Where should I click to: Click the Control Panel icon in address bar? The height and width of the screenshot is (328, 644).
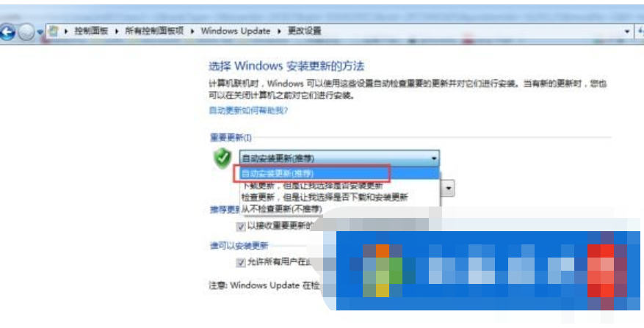(54, 31)
